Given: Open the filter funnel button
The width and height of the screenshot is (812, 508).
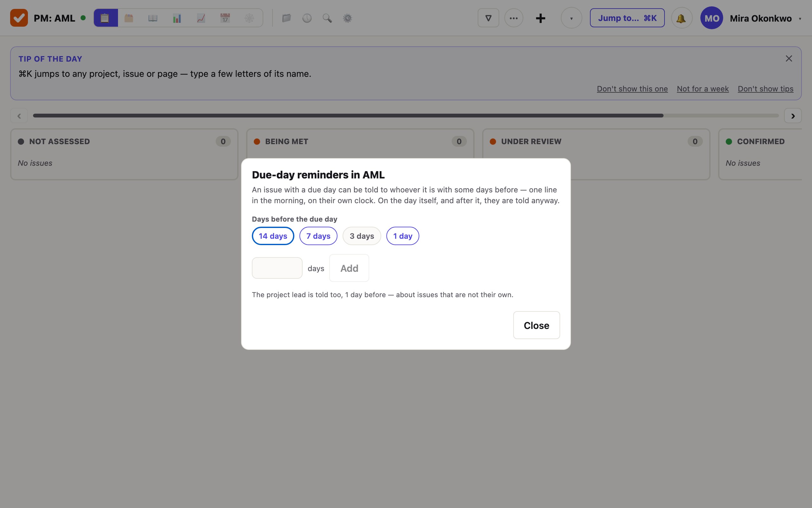Looking at the screenshot, I should [x=488, y=18].
